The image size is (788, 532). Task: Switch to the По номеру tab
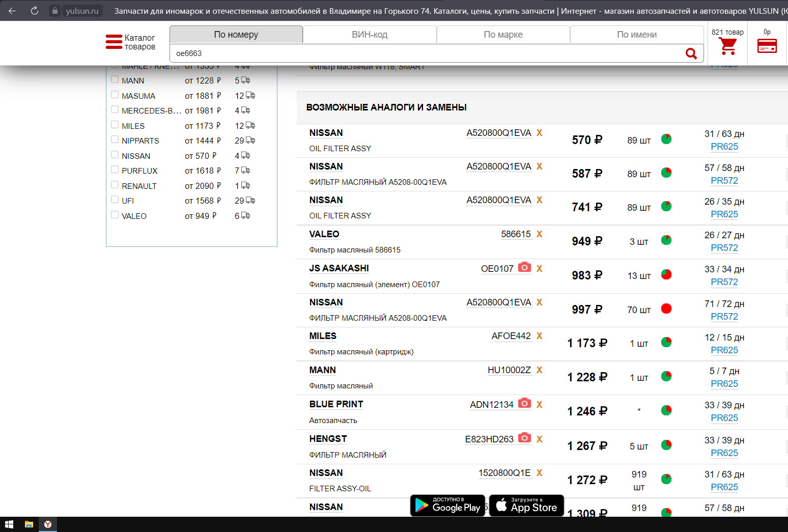coord(236,35)
